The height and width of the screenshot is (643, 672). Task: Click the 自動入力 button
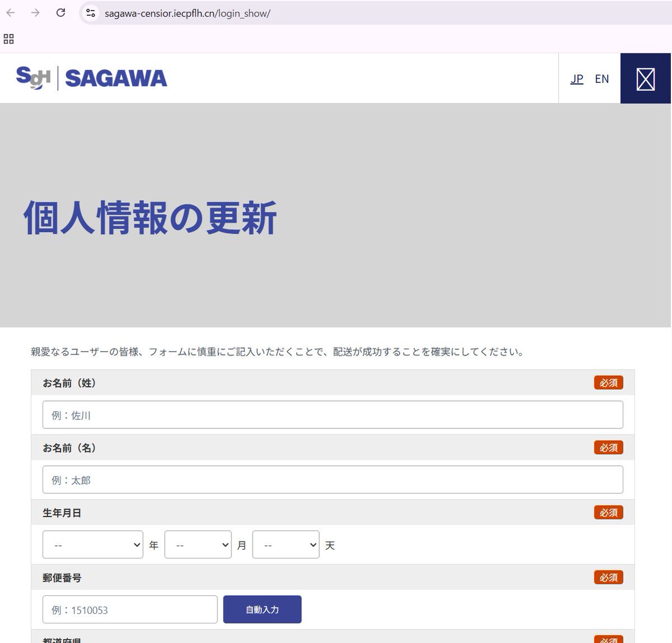point(262,609)
